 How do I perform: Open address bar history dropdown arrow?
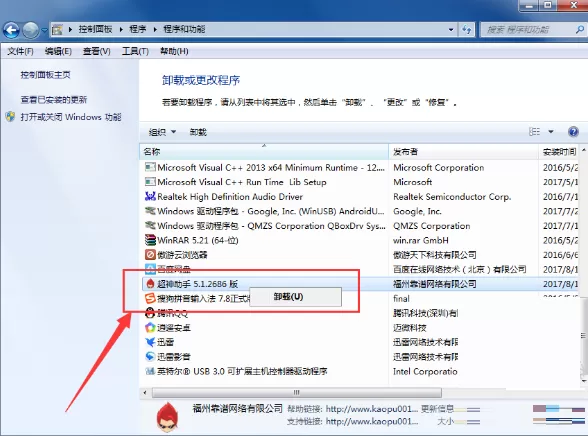click(451, 30)
